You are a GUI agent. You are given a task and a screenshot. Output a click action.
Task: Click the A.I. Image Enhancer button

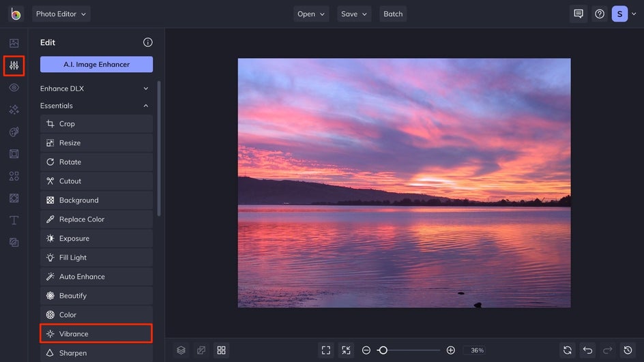[x=96, y=65]
